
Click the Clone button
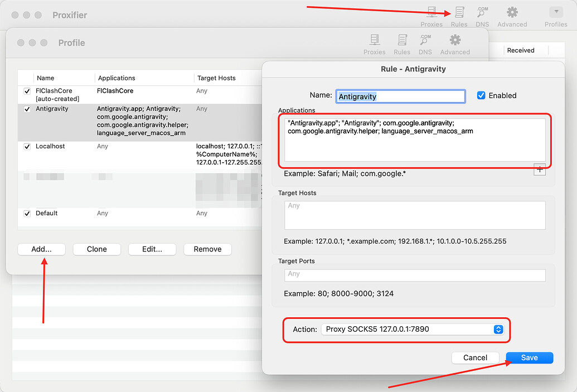[97, 249]
